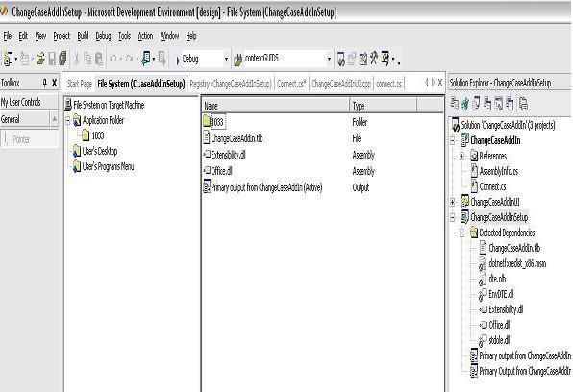This screenshot has width=573, height=392.
Task: Open the Action menu
Action: pos(145,36)
